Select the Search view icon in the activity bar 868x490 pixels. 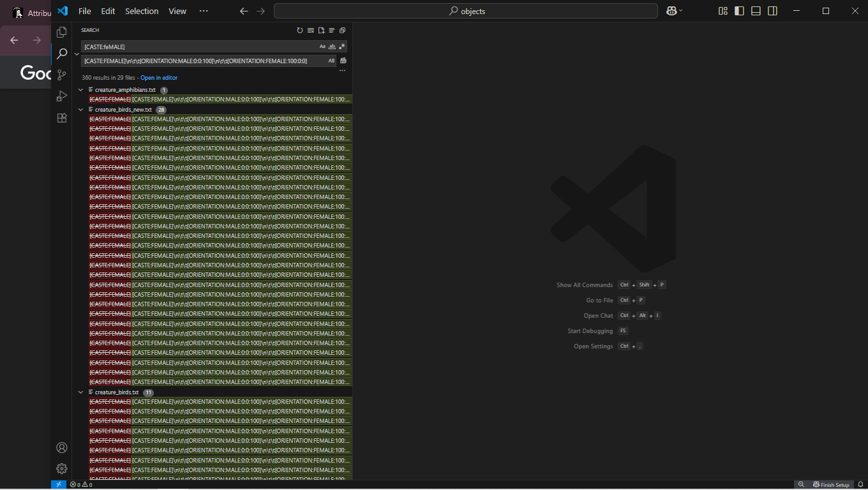[x=62, y=54]
